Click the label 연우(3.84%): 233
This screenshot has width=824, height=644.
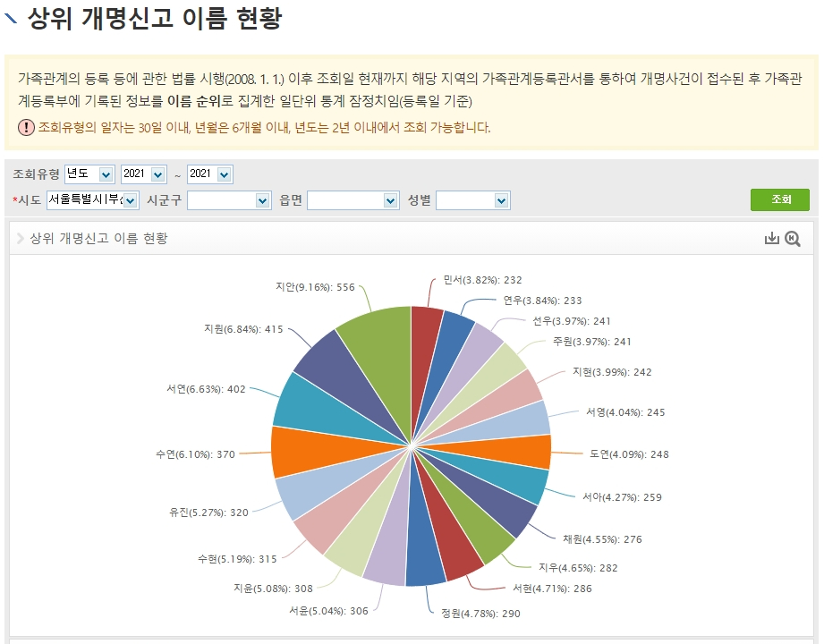(542, 301)
